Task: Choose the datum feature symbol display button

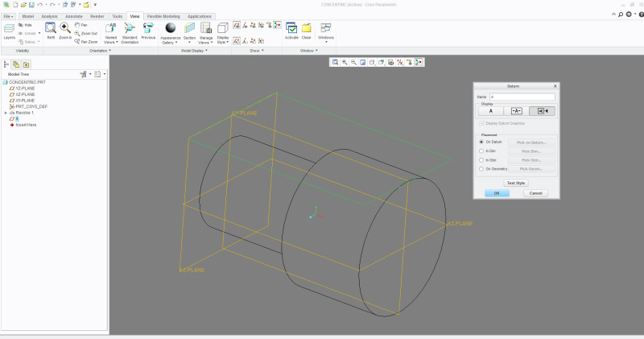Action: point(542,111)
